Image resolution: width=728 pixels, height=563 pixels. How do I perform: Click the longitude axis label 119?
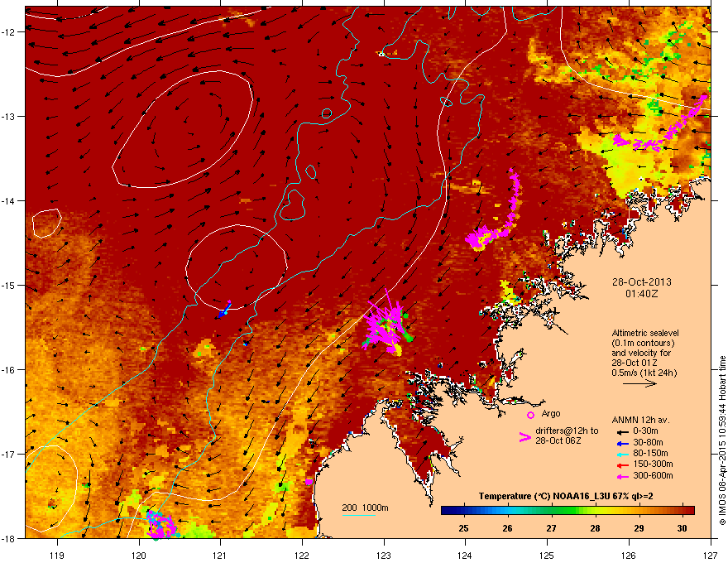click(x=57, y=555)
